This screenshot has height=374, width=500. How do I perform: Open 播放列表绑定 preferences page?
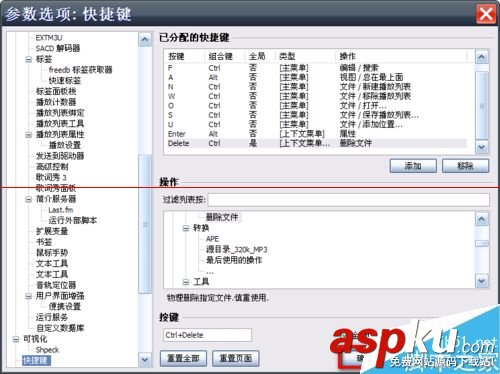(x=60, y=113)
